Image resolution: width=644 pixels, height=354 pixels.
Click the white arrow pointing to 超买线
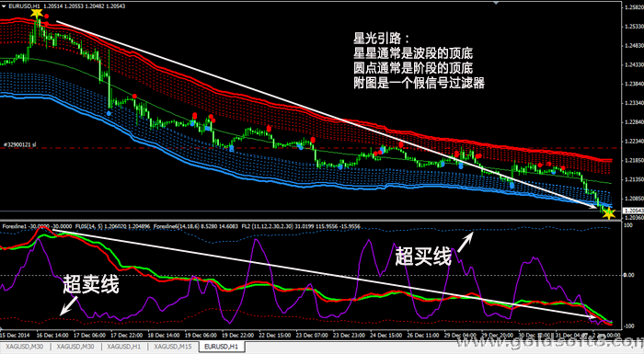click(x=466, y=242)
